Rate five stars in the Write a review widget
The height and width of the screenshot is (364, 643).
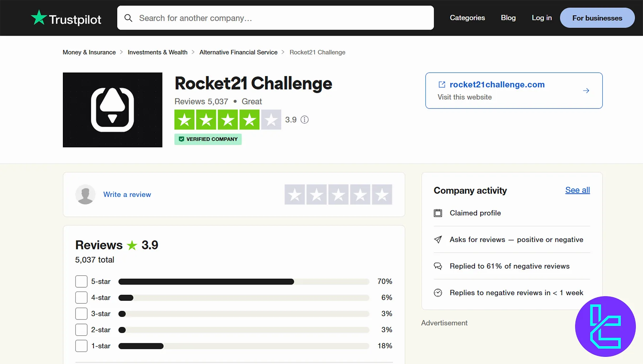pyautogui.click(x=382, y=194)
